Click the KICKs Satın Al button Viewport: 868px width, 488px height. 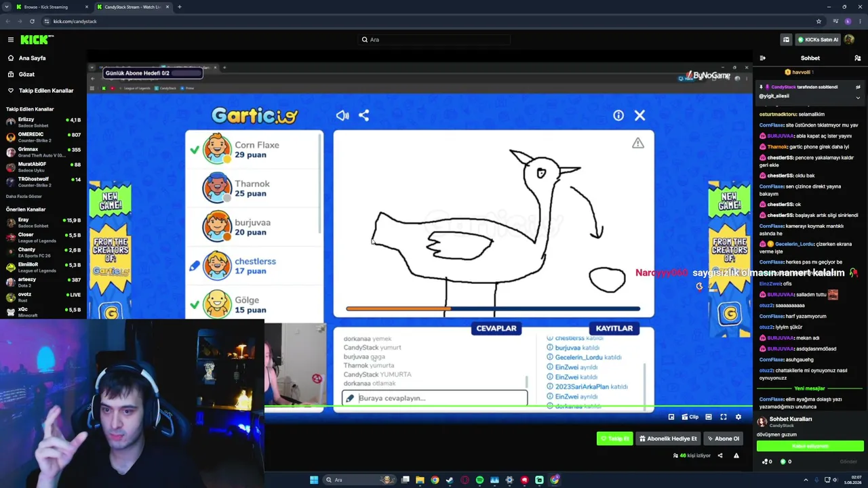(818, 40)
